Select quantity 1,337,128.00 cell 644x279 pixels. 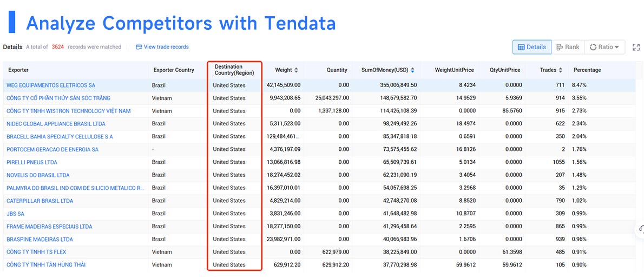point(334,111)
